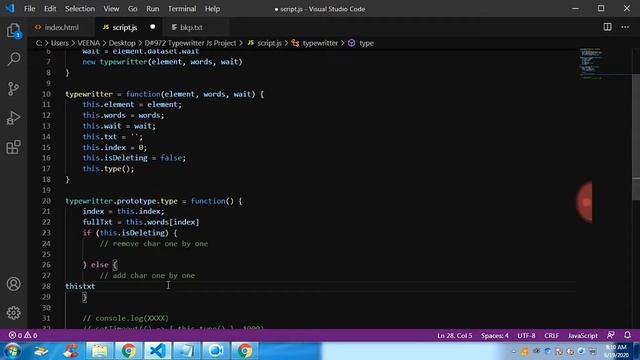Change indentation via Spaces: 4
The image size is (640, 360).
tap(495, 336)
